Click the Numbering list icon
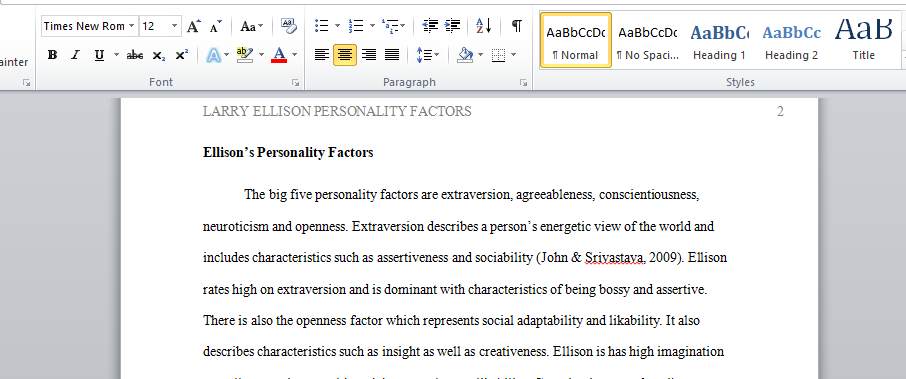 tap(355, 26)
